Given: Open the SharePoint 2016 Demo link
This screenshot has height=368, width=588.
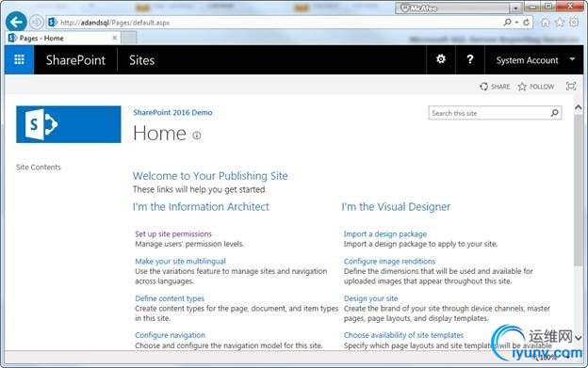Looking at the screenshot, I should click(172, 112).
